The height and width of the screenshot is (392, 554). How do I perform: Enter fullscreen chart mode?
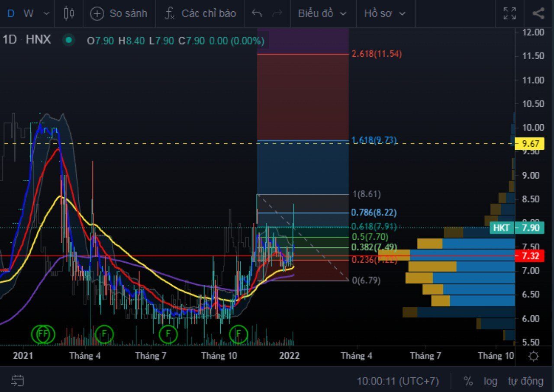(510, 13)
